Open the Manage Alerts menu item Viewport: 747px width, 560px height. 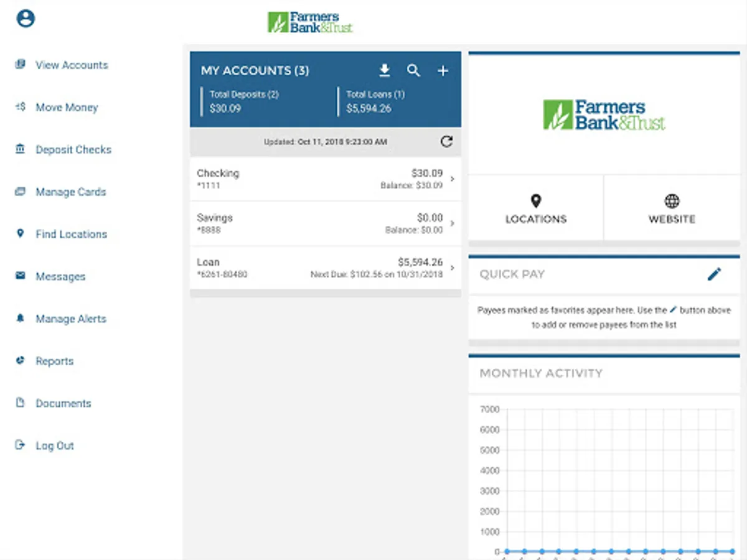click(70, 319)
